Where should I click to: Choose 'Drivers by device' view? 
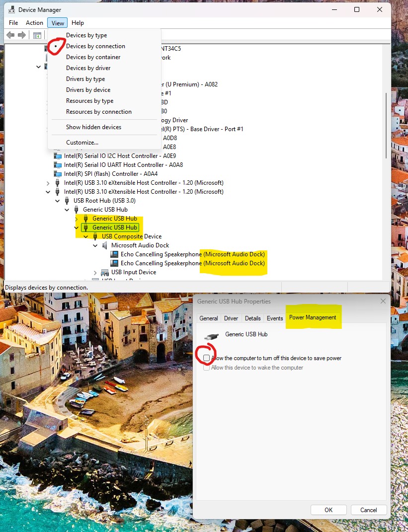point(104,90)
